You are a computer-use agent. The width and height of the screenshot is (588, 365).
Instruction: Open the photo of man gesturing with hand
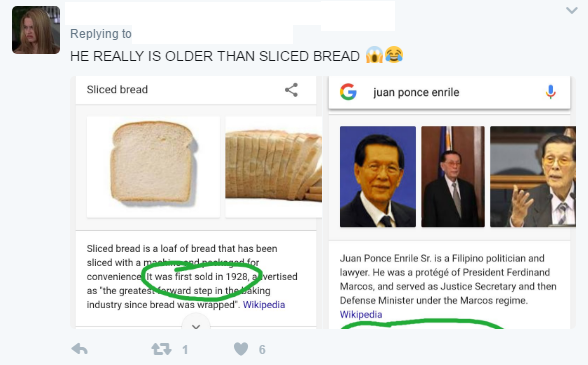pyautogui.click(x=532, y=177)
